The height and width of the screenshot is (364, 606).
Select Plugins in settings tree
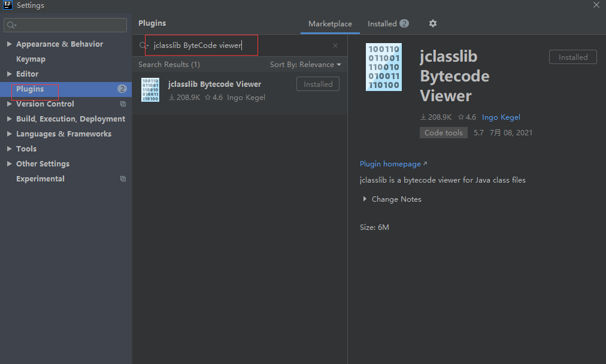click(x=30, y=89)
